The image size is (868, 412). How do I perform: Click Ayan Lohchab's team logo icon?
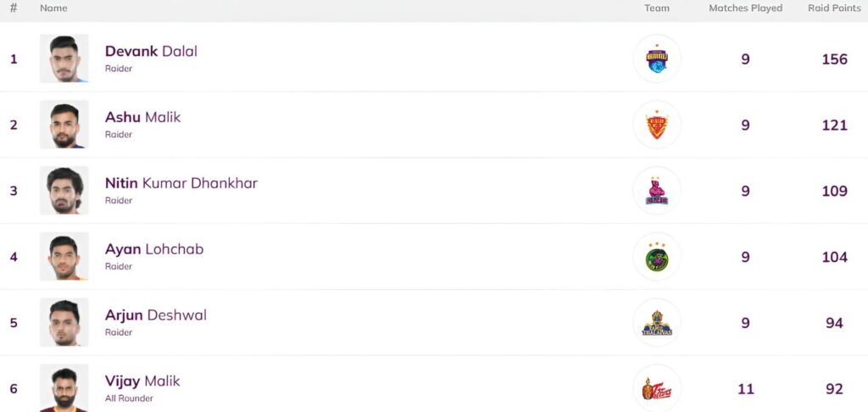click(x=657, y=257)
